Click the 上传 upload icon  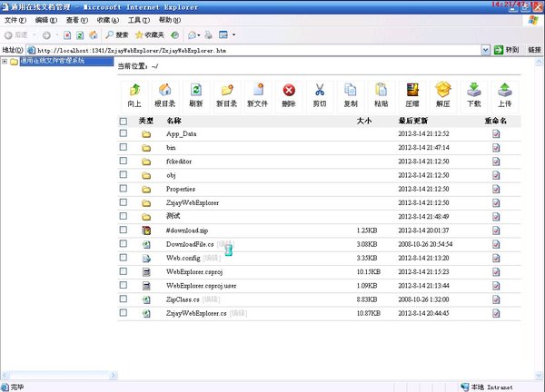[505, 91]
